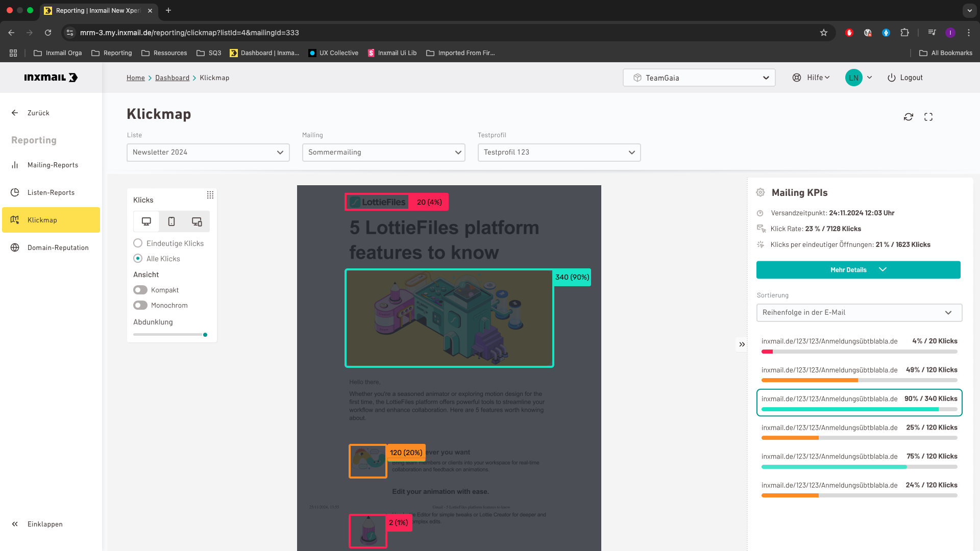Turn on the Monochrom switch
The image size is (980, 551).
(x=140, y=305)
